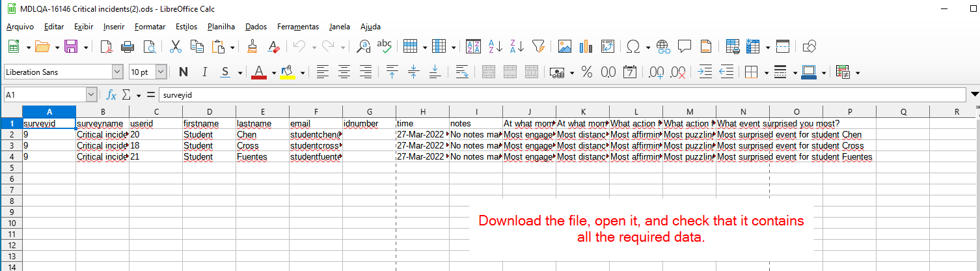Viewport: 980px width, 271px height.
Task: Open the Save options arrow
Action: click(85, 47)
